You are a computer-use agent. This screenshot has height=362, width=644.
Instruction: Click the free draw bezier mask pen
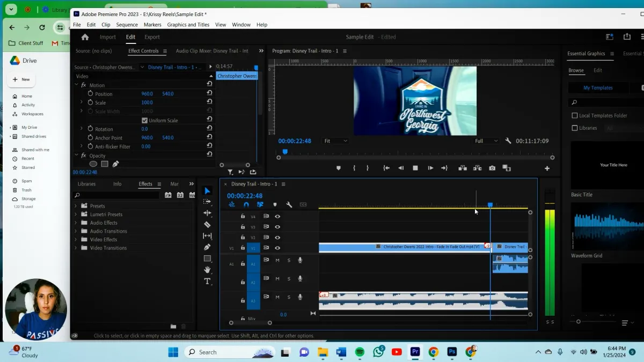tap(115, 164)
